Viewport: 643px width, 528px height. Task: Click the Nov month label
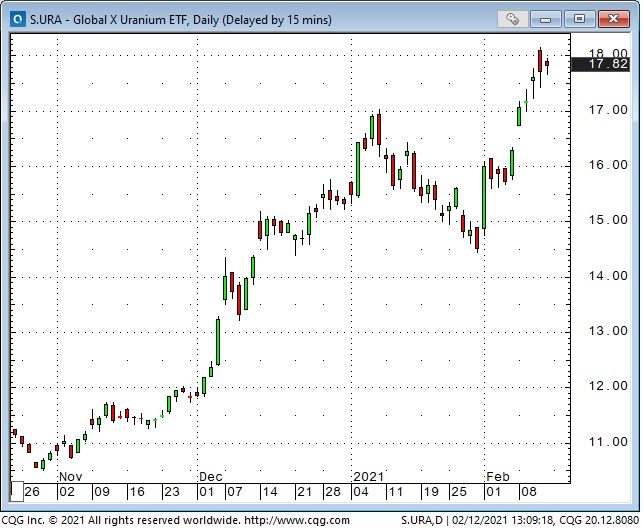coord(71,477)
